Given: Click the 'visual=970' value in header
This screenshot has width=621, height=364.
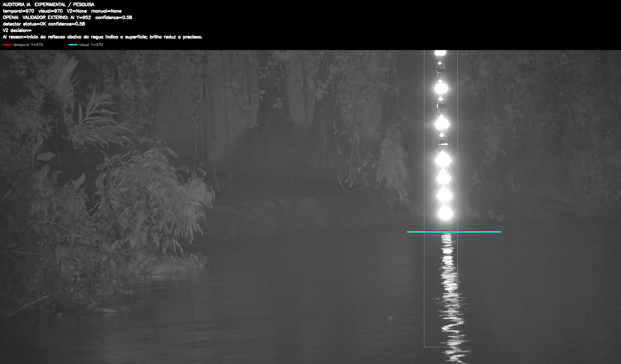Looking at the screenshot, I should 51,11.
